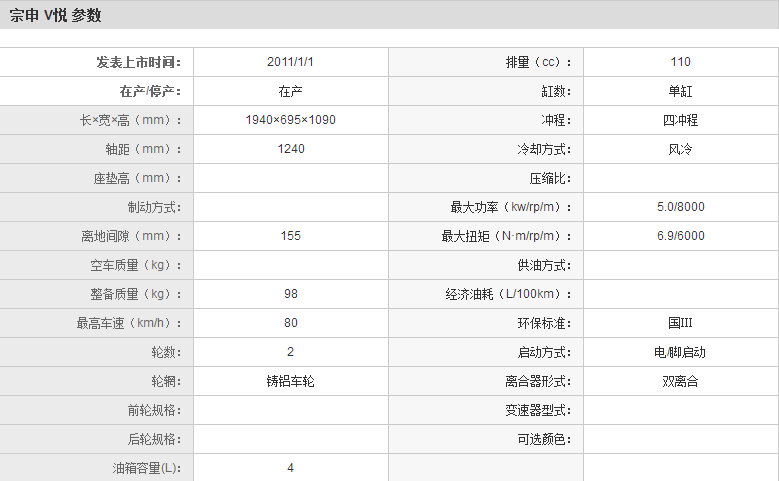The width and height of the screenshot is (779, 481).
Task: Click the 排量（cc） label
Action: [x=538, y=62]
